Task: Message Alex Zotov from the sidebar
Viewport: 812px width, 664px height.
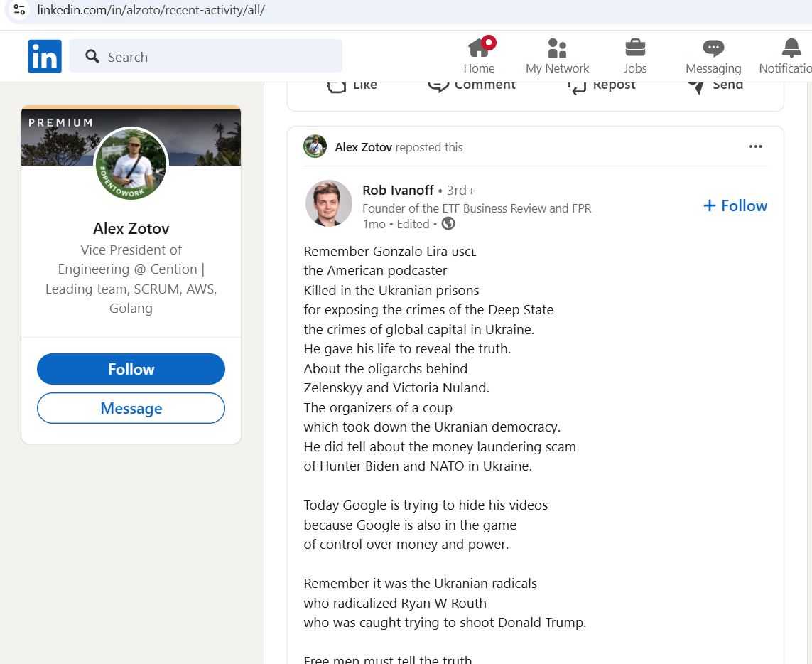Action: 131,409
